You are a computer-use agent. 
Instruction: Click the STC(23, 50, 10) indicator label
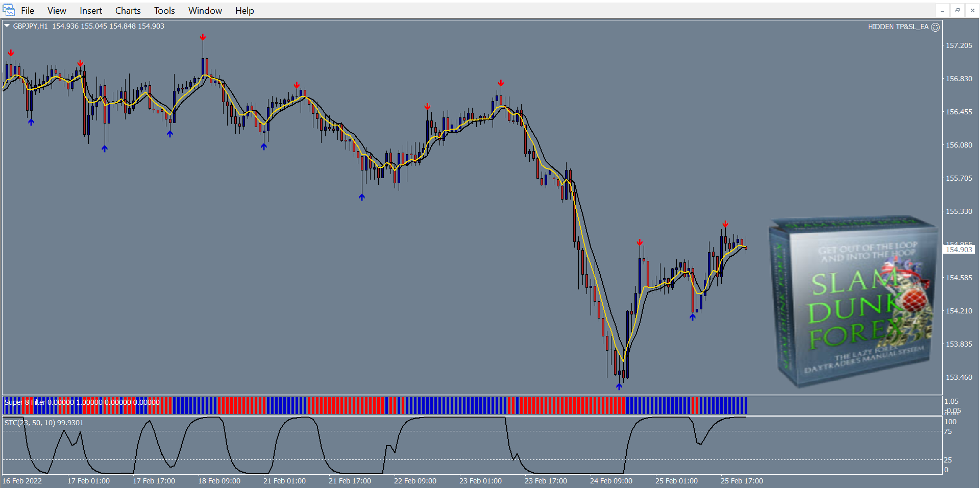(x=44, y=423)
